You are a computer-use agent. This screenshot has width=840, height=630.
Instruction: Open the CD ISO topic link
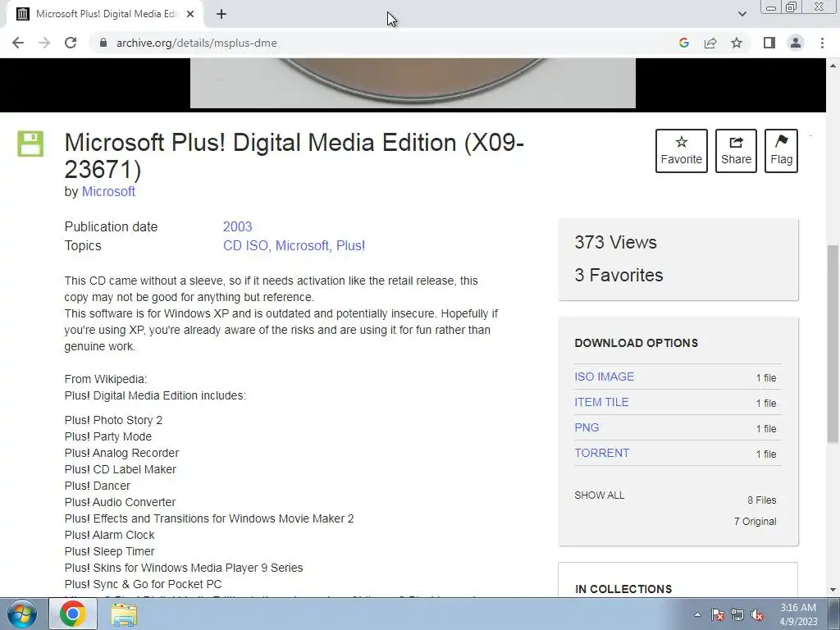point(245,245)
